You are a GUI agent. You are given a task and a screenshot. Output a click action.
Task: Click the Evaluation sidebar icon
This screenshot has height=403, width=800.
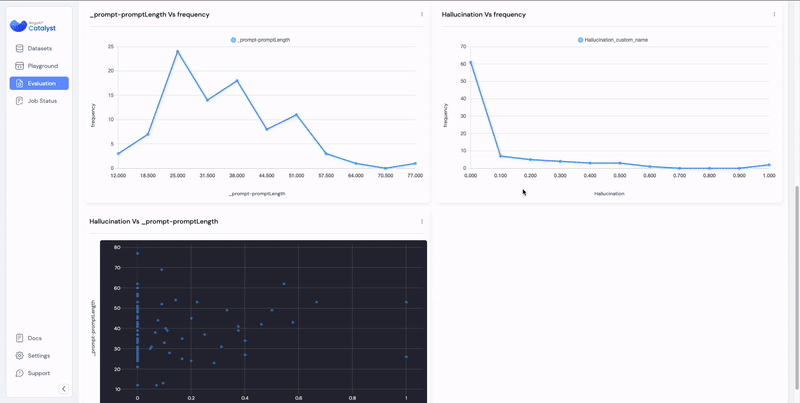20,84
